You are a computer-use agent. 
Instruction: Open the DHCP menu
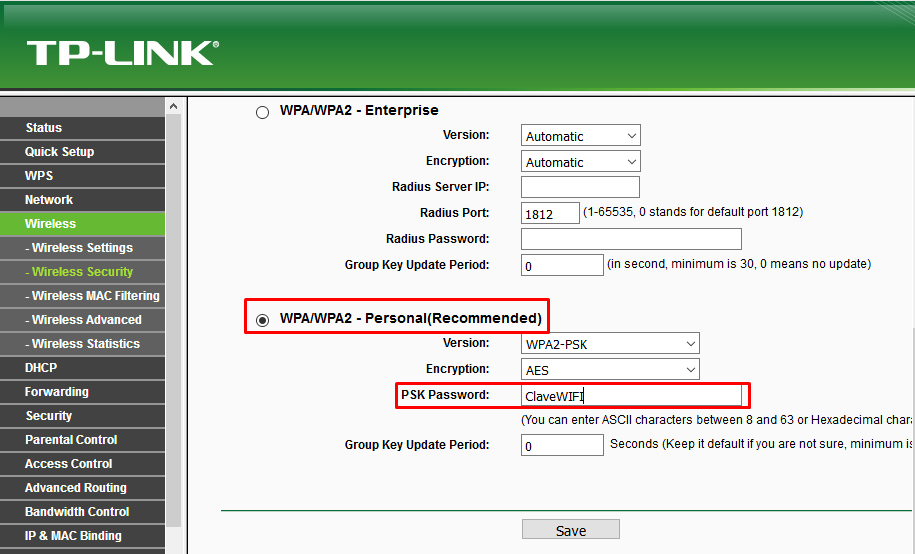click(x=41, y=368)
